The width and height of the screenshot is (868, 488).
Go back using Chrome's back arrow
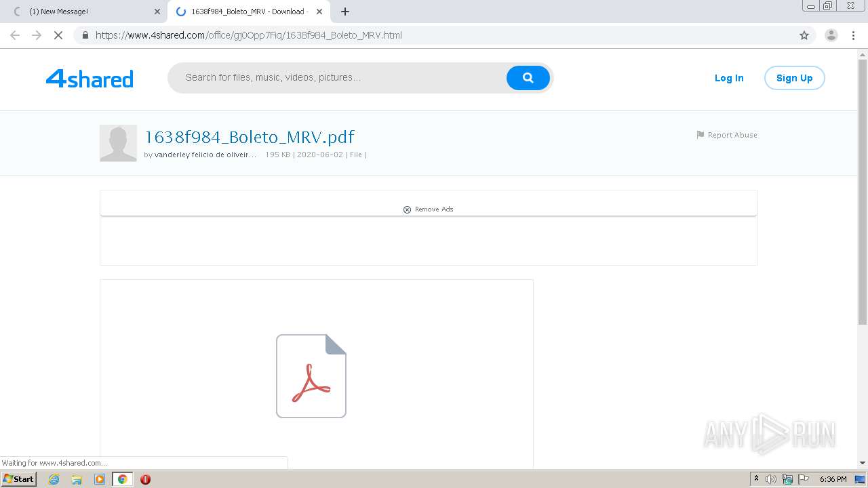pos(15,35)
